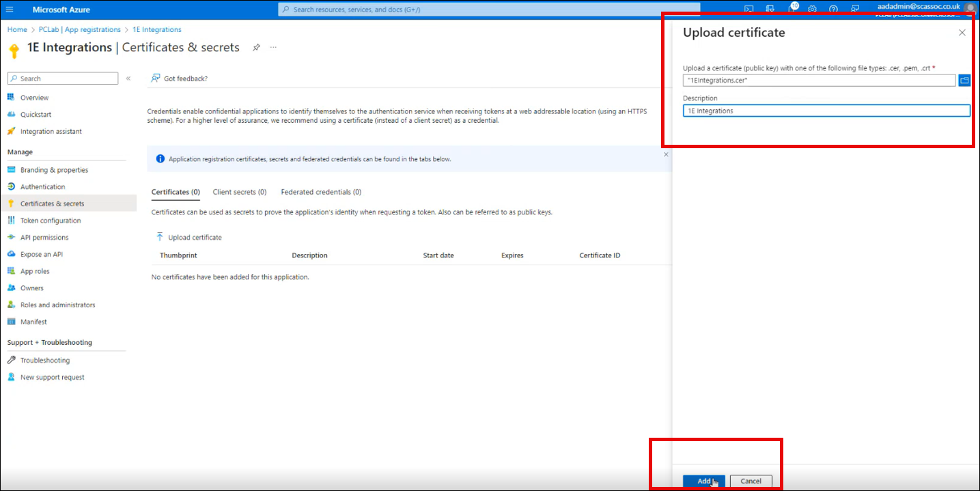This screenshot has width=980, height=491.
Task: Click the Add button
Action: coord(703,481)
